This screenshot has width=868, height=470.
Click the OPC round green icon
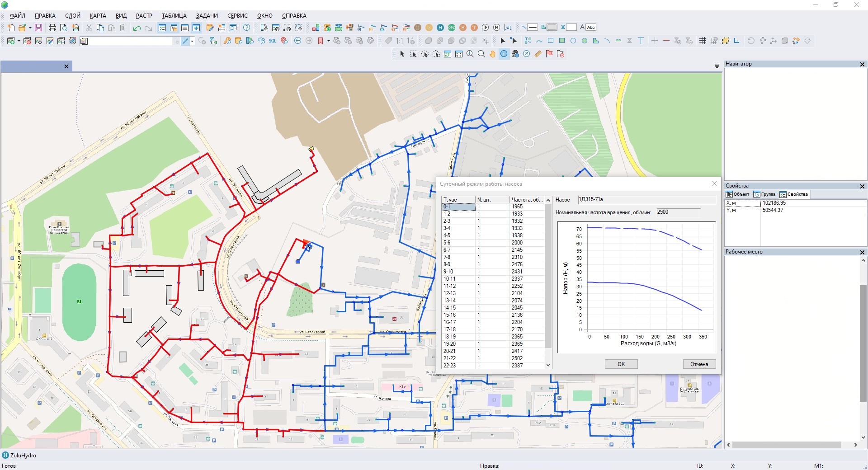coord(451,28)
